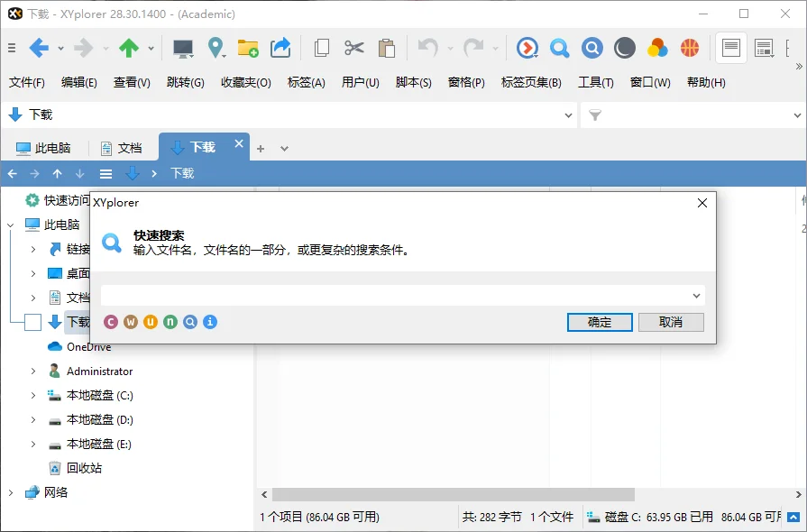807x532 pixels.
Task: Open the filter box dropdown arrow
Action: (798, 115)
